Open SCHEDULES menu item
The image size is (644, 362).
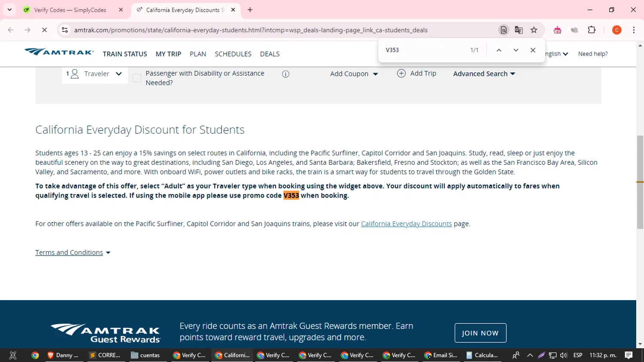click(x=233, y=54)
